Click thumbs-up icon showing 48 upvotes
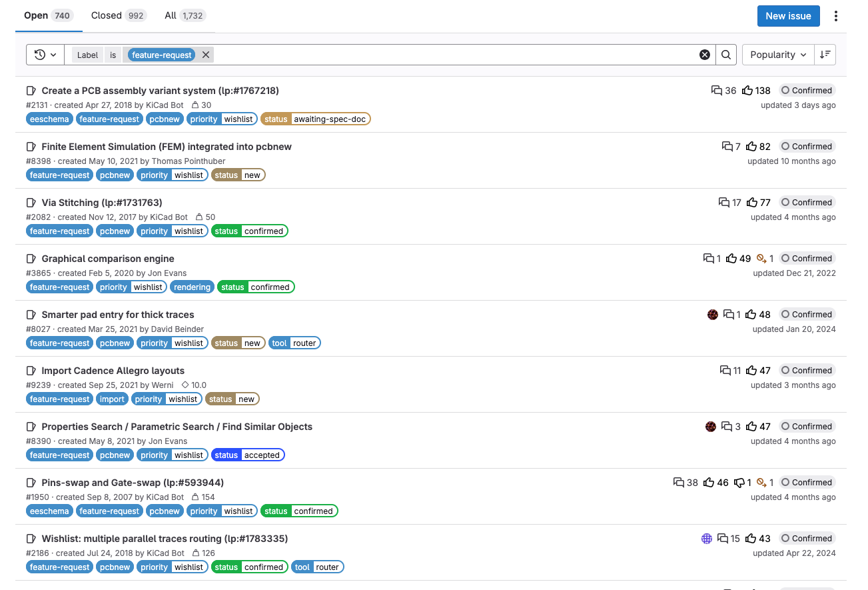Viewport: 868px width, 590px height. [x=751, y=315]
